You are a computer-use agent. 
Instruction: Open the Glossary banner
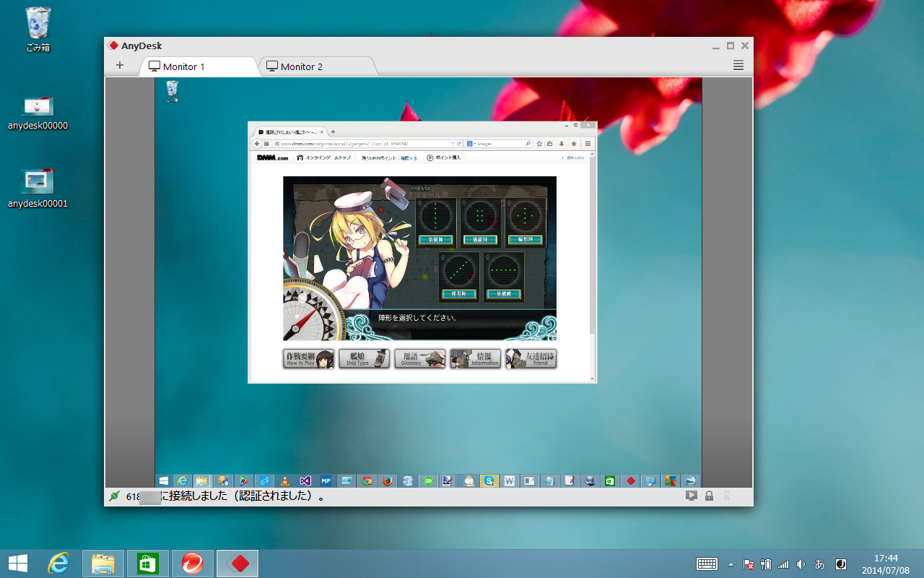tap(420, 358)
